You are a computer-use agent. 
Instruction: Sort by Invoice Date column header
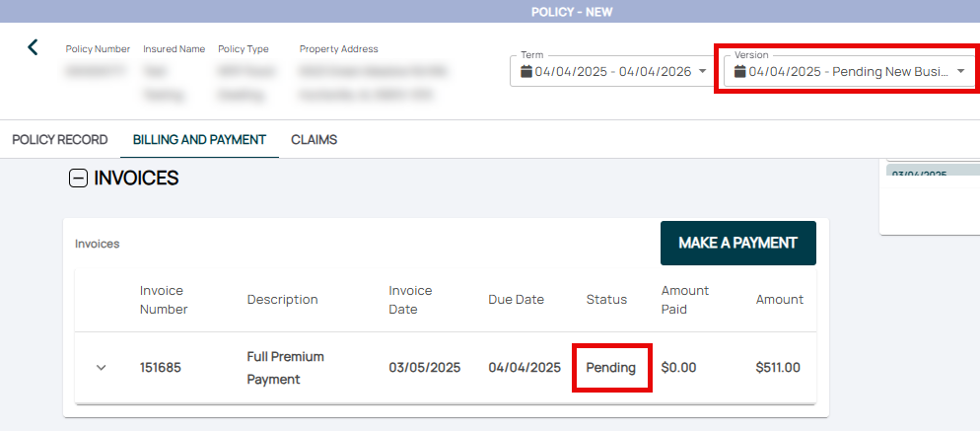click(x=411, y=300)
